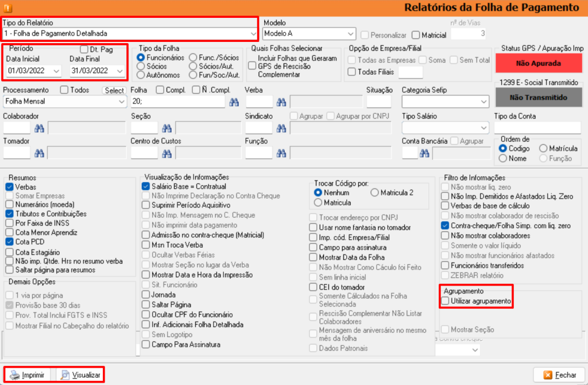Click the binoculars icon beside Verba field
Viewport: 588px width, 385px height.
[x=281, y=102]
